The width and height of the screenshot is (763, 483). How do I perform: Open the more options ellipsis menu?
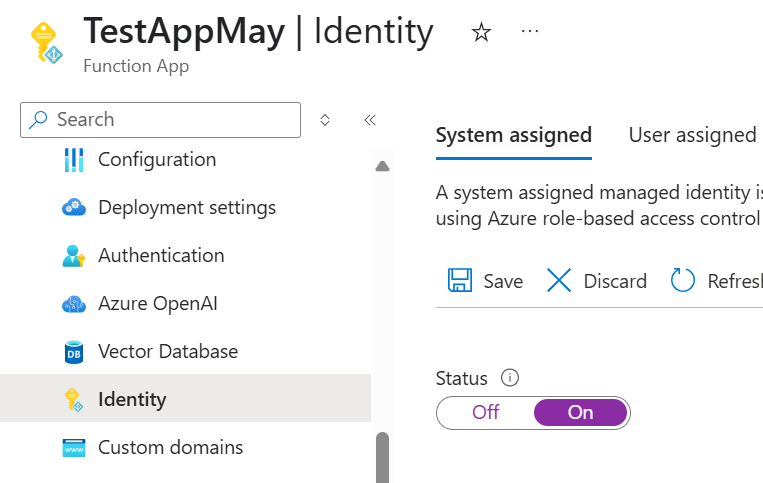[x=530, y=32]
